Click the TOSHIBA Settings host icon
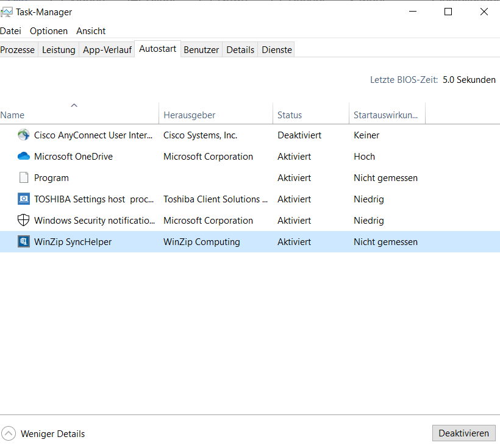Screen dimensions: 500x448 (24, 199)
